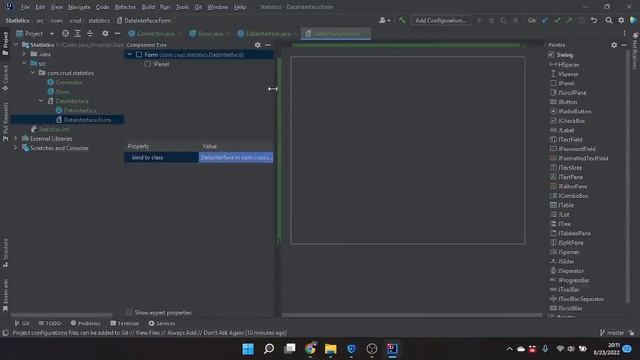Click Add Configuration button
The height and width of the screenshot is (360, 640).
click(440, 20)
